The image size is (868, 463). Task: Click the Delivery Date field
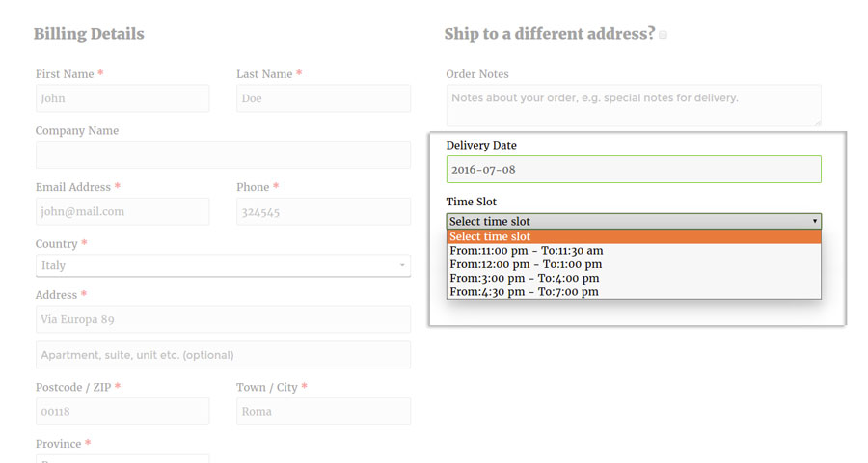click(x=634, y=170)
